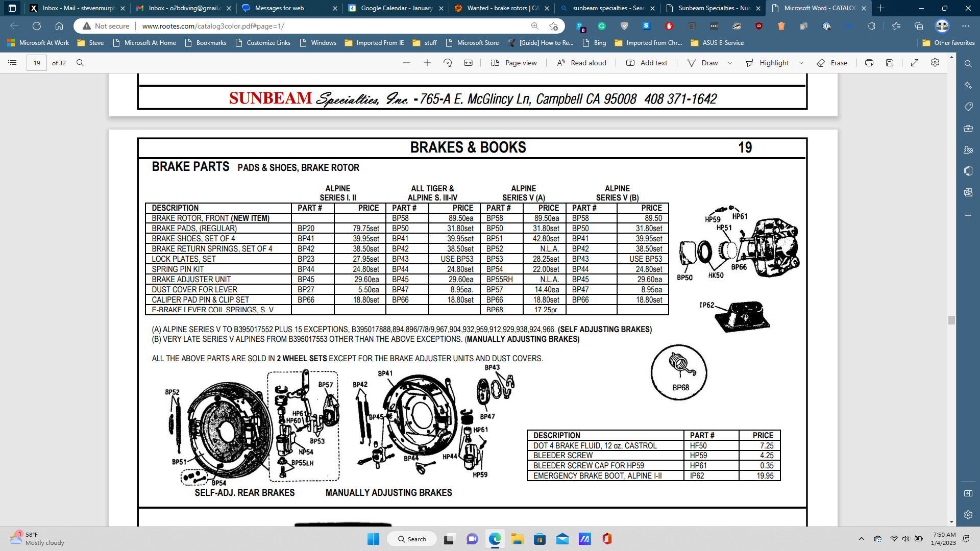Click the Page view button
980x551 pixels.
tap(513, 63)
